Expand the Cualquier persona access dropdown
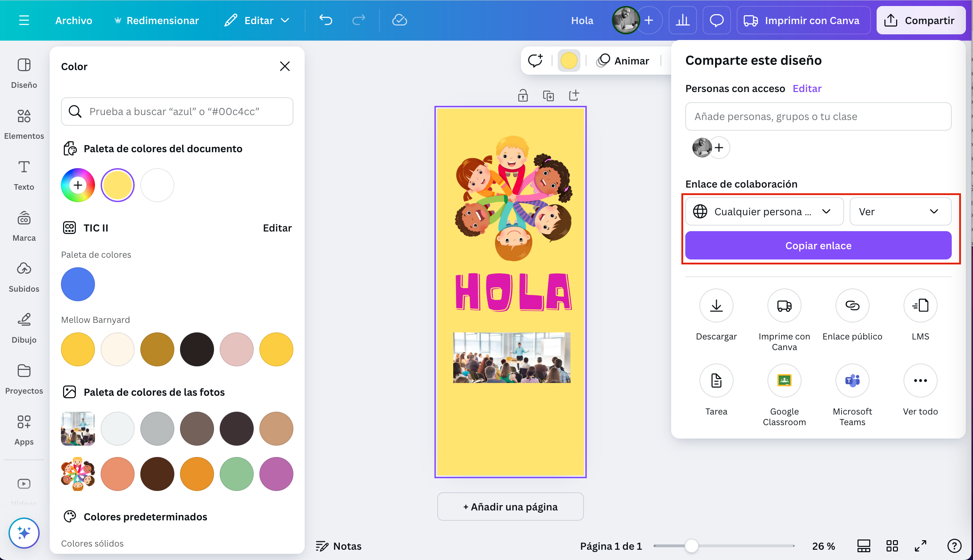The image size is (973, 560). click(x=764, y=212)
